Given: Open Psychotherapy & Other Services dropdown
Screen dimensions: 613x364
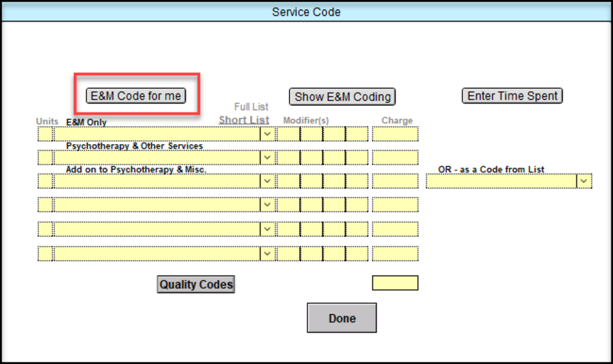Looking at the screenshot, I should pos(267,158).
